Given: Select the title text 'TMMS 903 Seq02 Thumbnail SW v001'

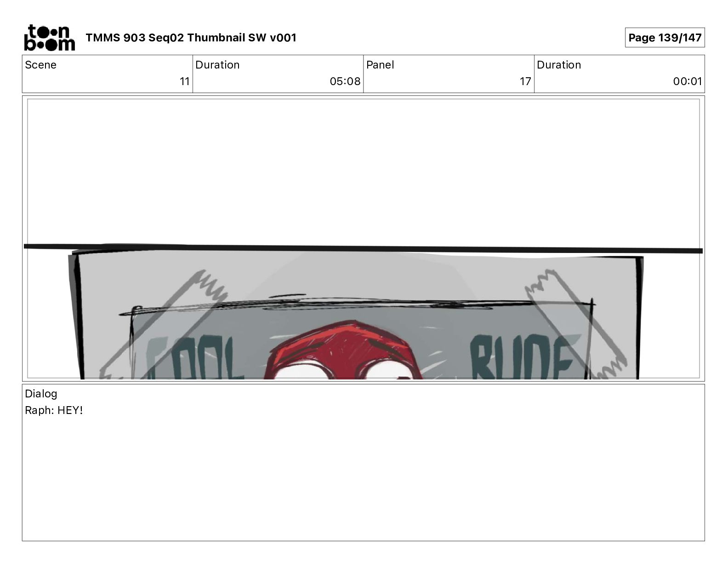Looking at the screenshot, I should coord(191,38).
